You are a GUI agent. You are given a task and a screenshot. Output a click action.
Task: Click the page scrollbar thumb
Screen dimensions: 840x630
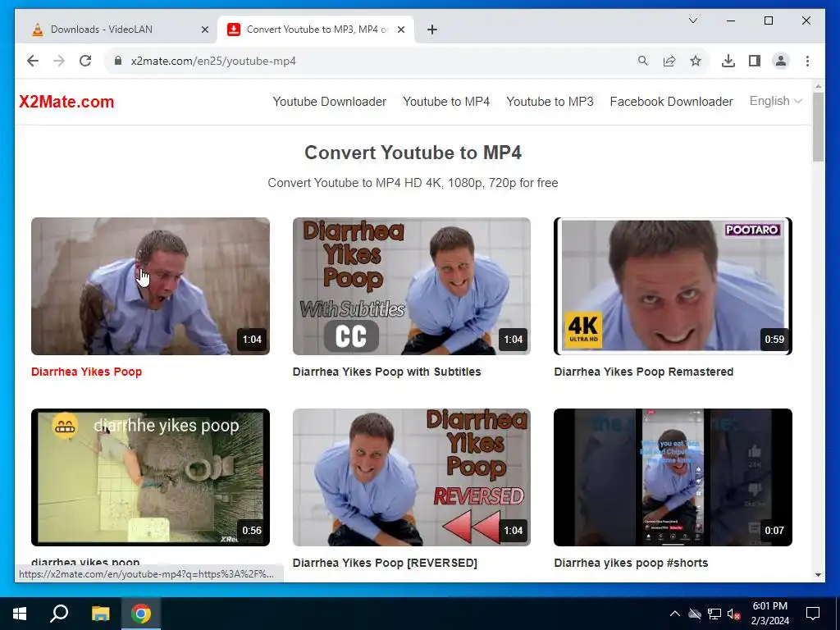coord(818,127)
